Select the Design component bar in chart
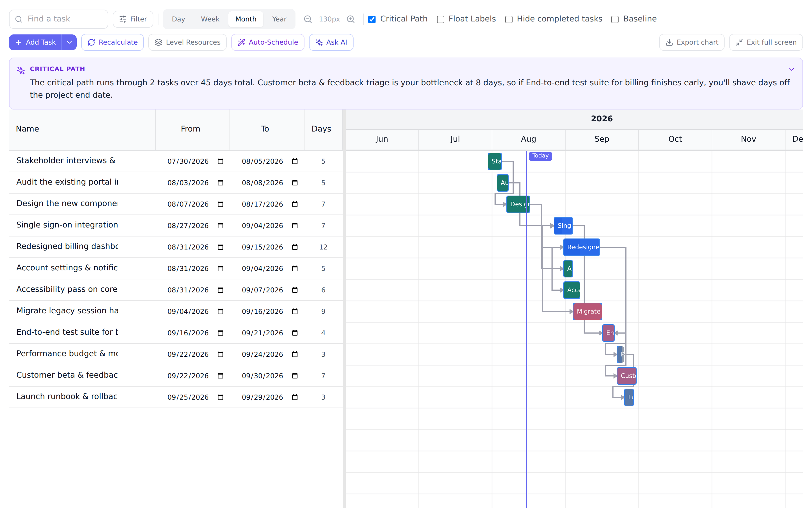 click(x=518, y=204)
